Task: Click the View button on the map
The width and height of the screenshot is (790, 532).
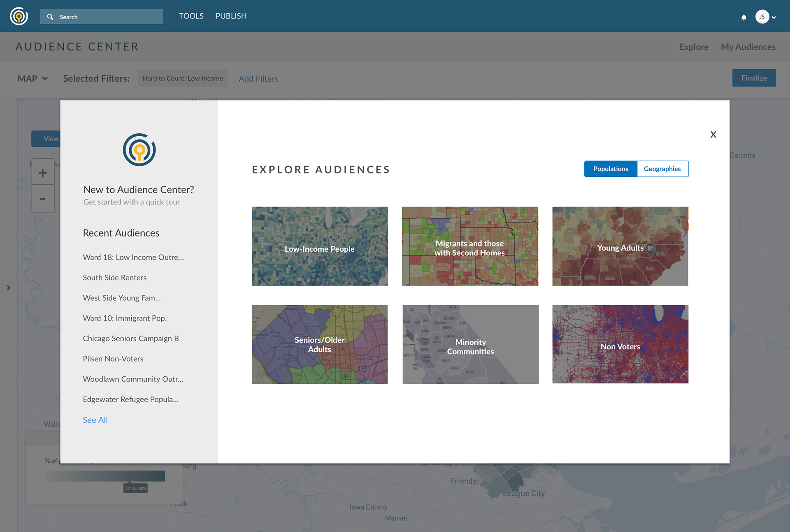Action: tap(46, 139)
